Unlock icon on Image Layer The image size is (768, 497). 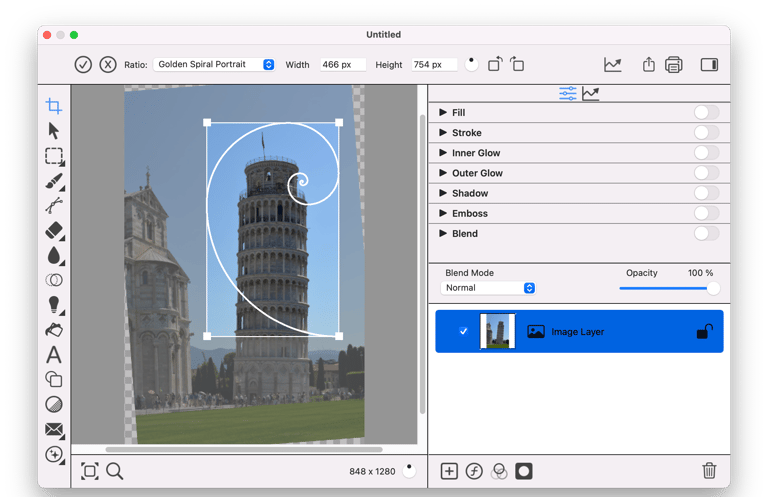tap(704, 331)
